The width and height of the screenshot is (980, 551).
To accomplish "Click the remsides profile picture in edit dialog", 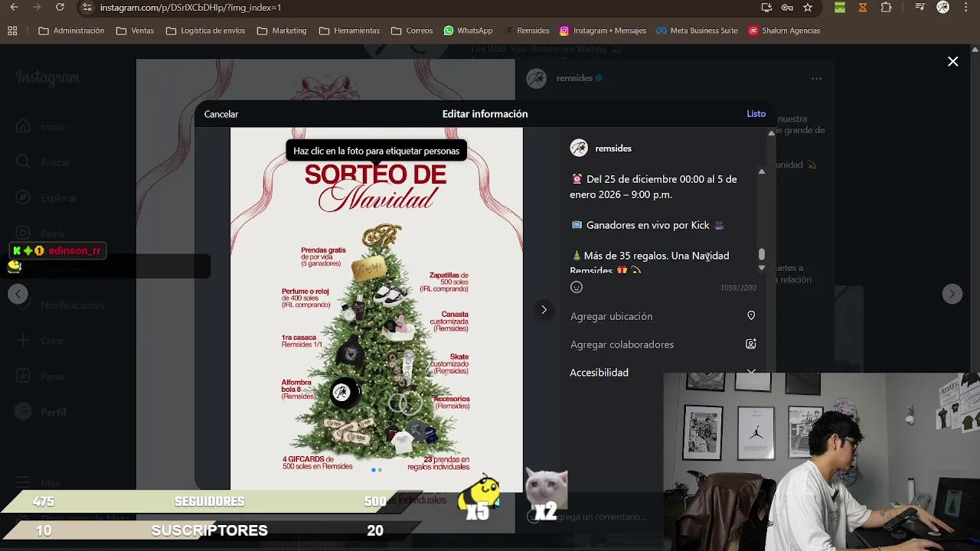I will [x=579, y=148].
